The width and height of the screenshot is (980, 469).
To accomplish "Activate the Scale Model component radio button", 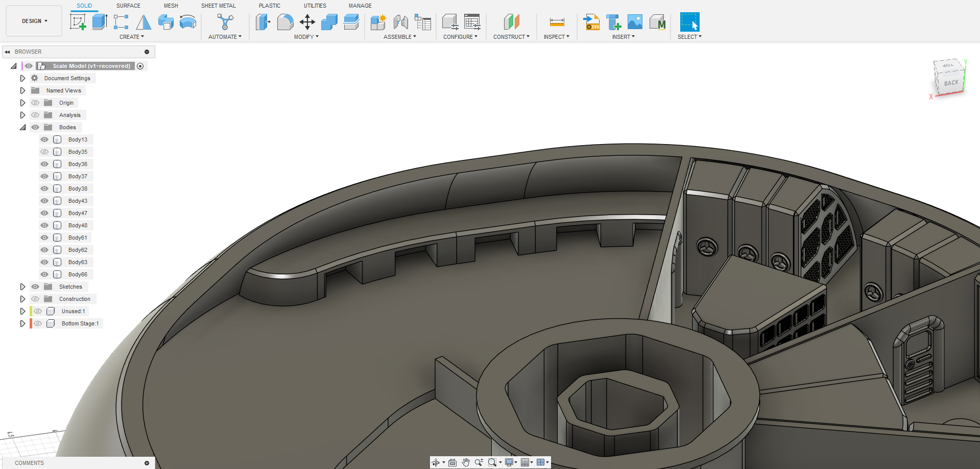I will (x=140, y=66).
